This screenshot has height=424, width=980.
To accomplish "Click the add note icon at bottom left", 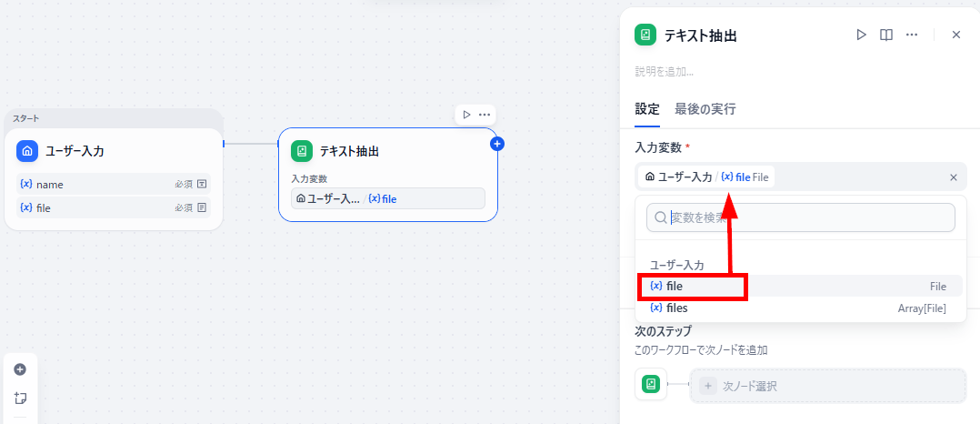I will click(x=20, y=398).
